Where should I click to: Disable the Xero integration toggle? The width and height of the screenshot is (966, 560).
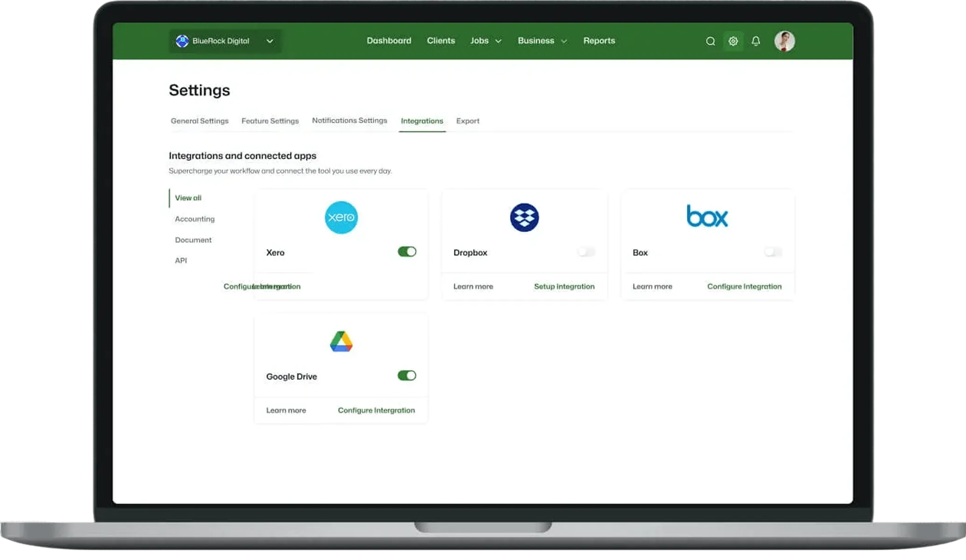coord(407,252)
